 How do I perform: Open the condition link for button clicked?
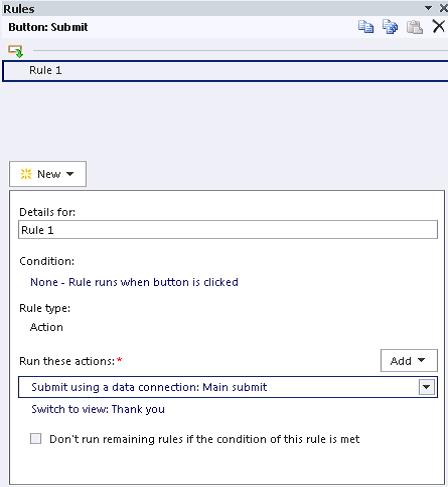click(x=134, y=282)
